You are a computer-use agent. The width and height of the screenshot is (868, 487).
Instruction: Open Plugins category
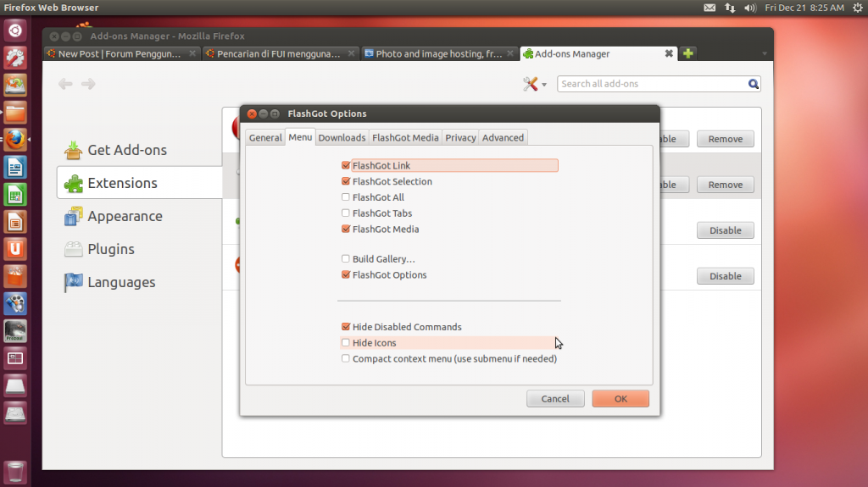click(140, 249)
